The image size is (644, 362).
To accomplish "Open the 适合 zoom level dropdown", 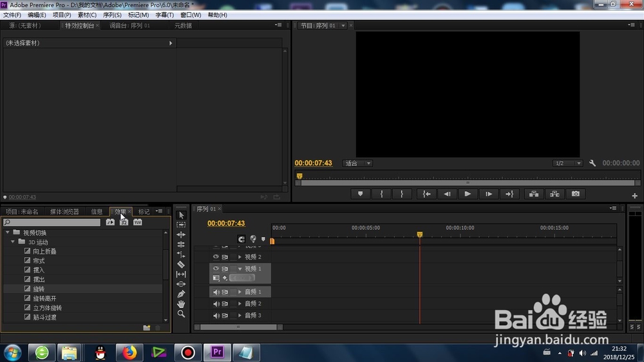I will (357, 163).
